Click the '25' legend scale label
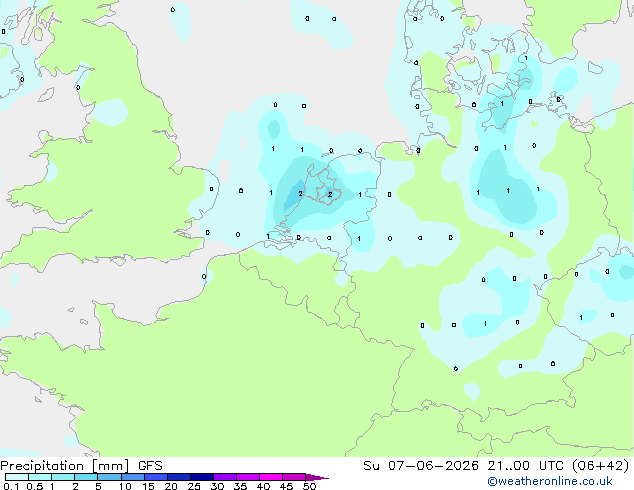634x490 pixels. click(x=194, y=486)
